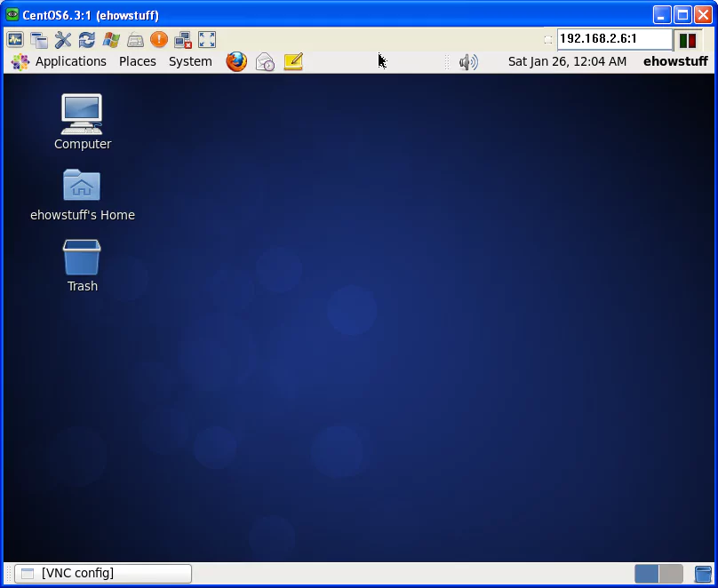Image resolution: width=718 pixels, height=588 pixels.
Task: Open the System menu
Action: [x=190, y=61]
